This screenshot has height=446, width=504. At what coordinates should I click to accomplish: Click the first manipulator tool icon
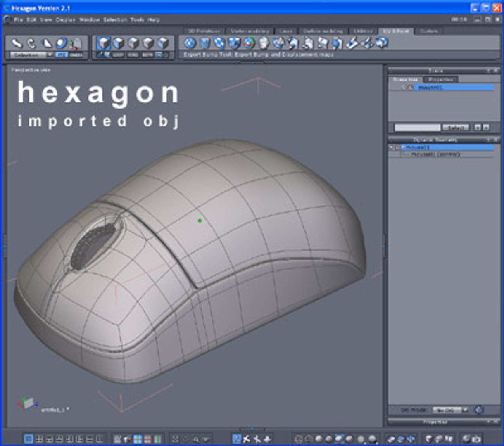point(17,43)
